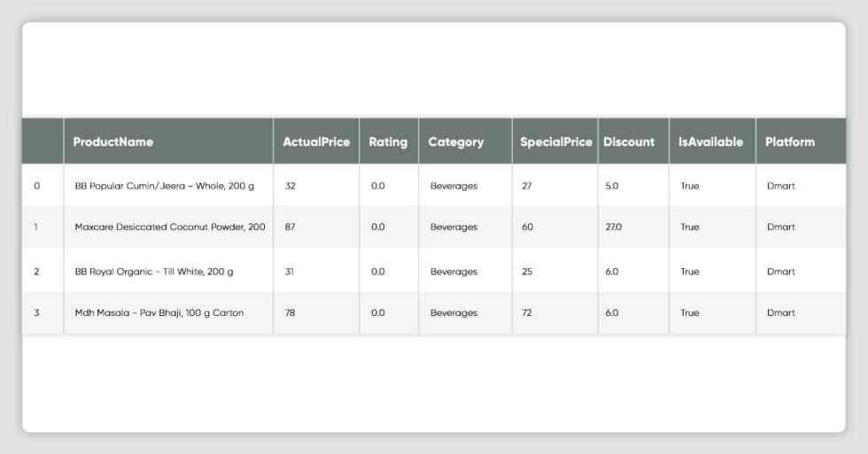The height and width of the screenshot is (454, 868).
Task: Click True in BB Royal Organic row
Action: point(690,272)
